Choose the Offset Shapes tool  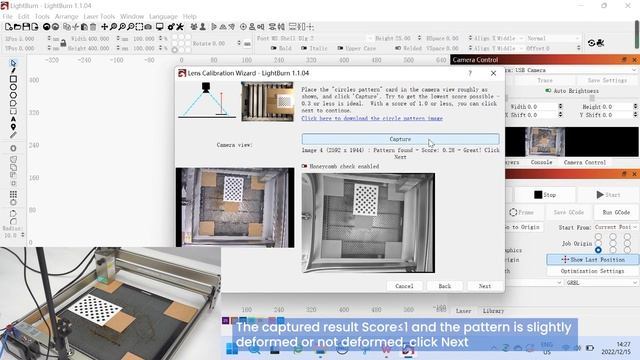click(13, 148)
